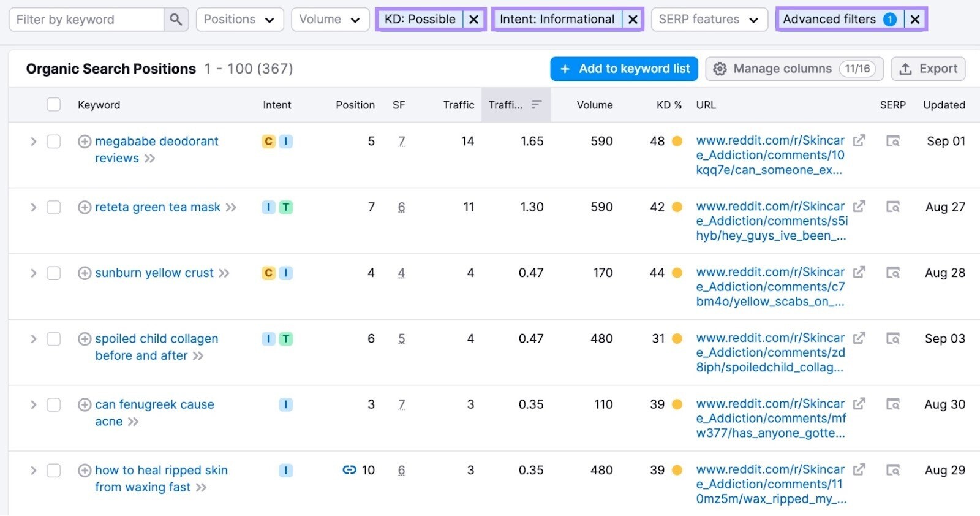View SERP snapshot for reteta green tea mask
The image size is (980, 516).
pyautogui.click(x=893, y=207)
